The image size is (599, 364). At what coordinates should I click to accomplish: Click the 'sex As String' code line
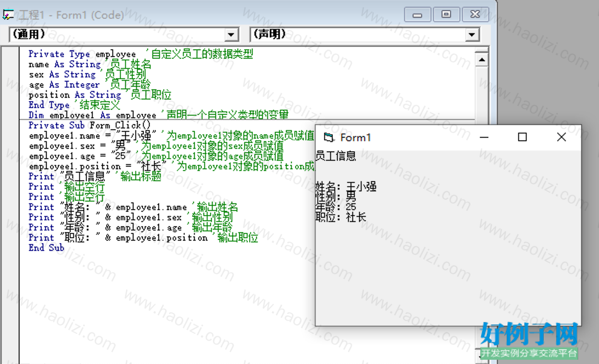[87, 74]
